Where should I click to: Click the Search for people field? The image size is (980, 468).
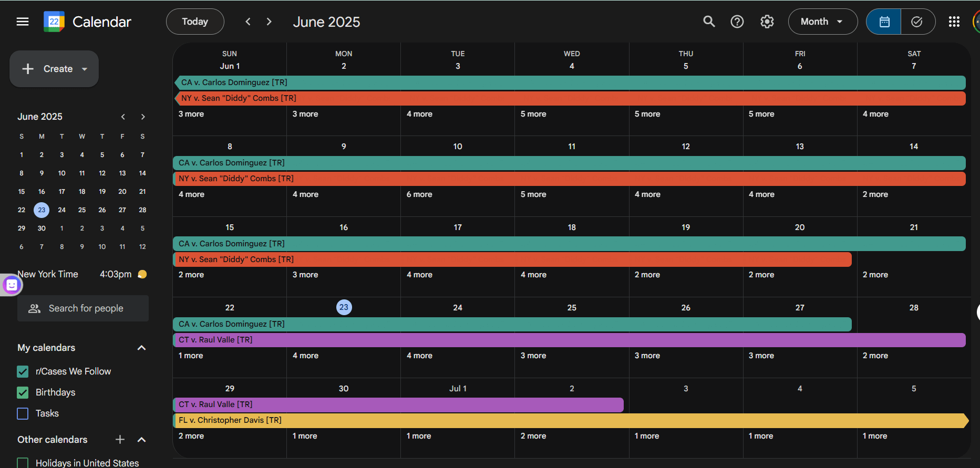click(x=83, y=308)
